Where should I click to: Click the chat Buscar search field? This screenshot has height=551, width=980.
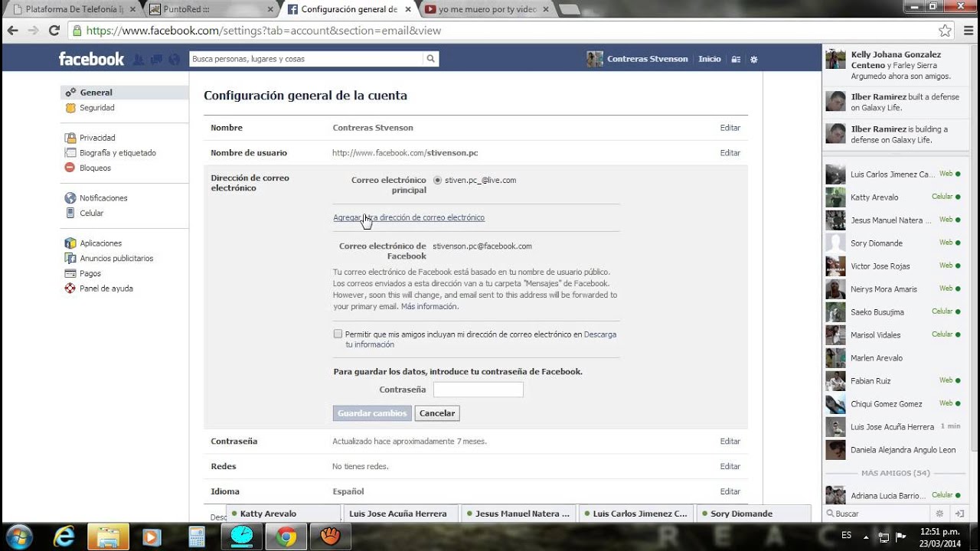pos(880,514)
